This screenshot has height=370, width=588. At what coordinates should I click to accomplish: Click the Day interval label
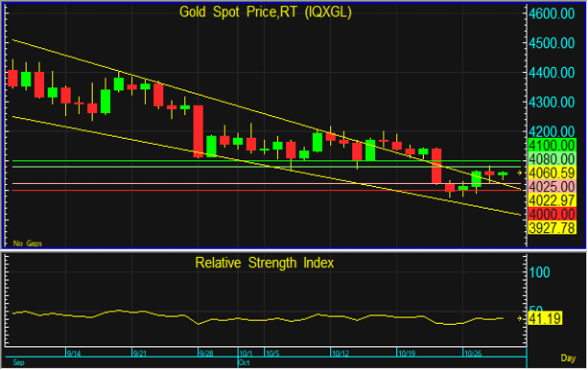pos(568,358)
